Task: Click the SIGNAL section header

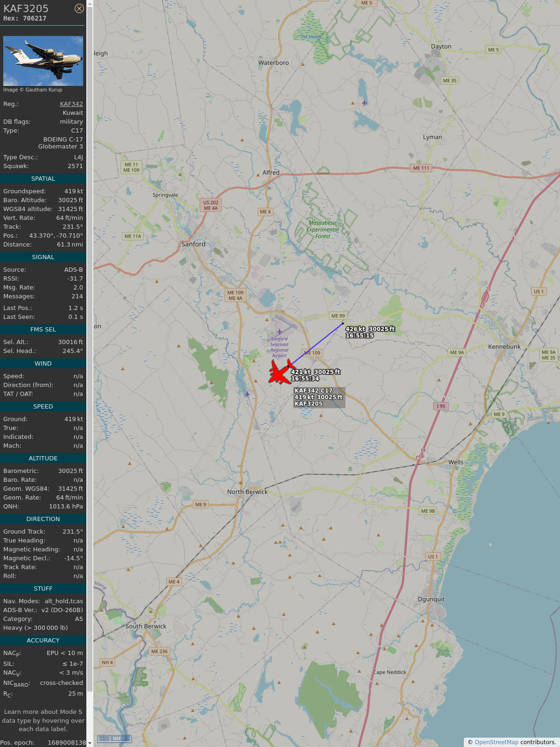Action: click(x=43, y=257)
